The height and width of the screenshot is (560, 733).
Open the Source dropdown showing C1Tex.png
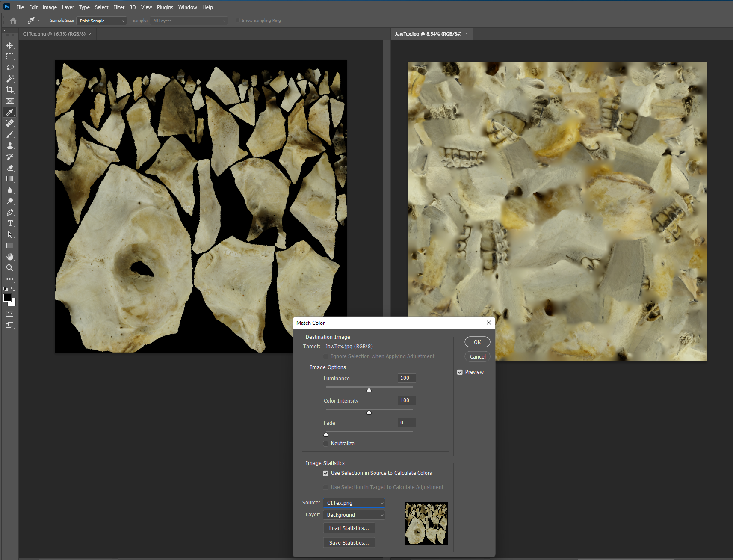pyautogui.click(x=354, y=503)
